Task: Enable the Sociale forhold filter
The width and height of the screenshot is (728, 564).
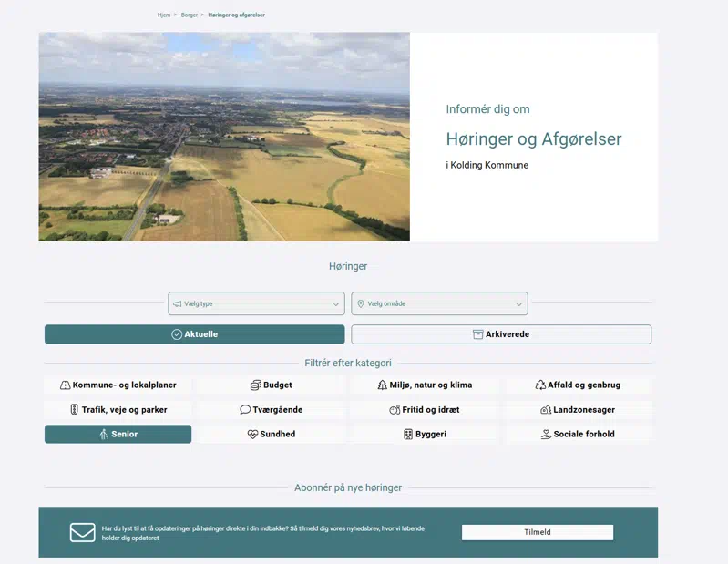Action: click(579, 435)
